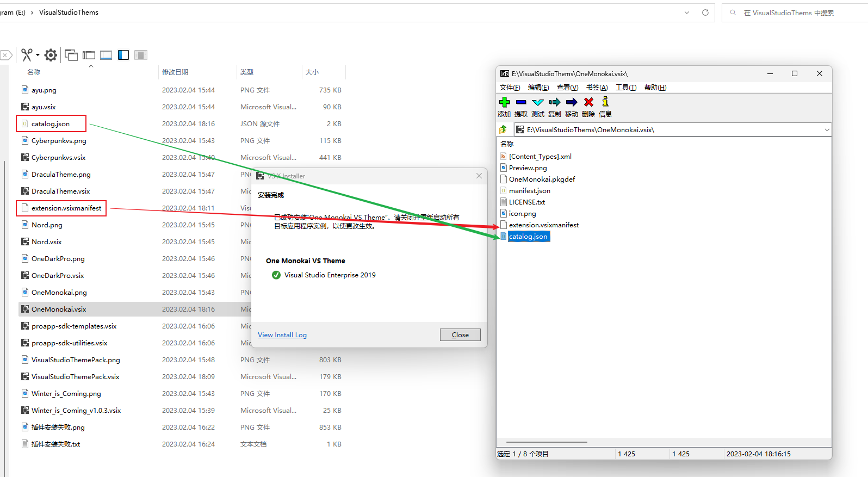Run 测试 (Test) on the archive in 7-Zip
868x477 pixels.
[538, 107]
